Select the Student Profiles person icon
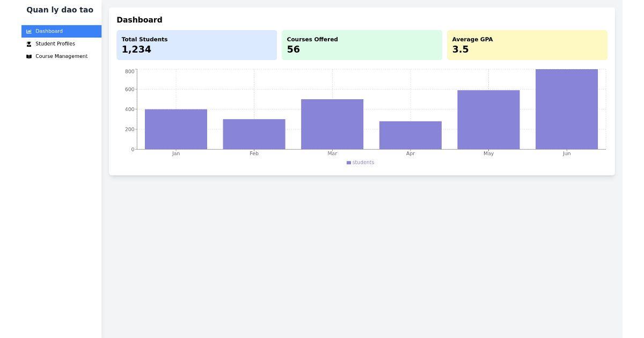 (28, 43)
